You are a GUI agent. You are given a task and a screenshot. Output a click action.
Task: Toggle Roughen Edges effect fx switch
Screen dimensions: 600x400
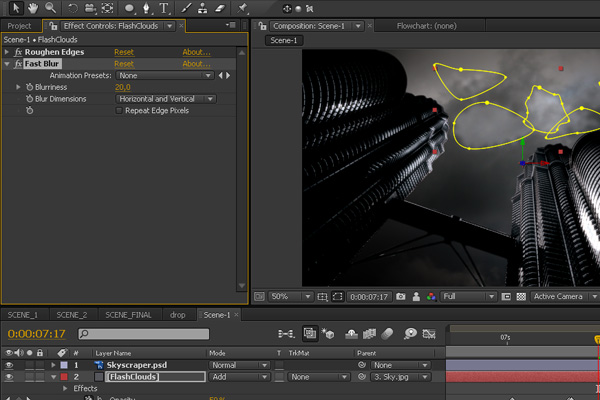click(x=18, y=52)
